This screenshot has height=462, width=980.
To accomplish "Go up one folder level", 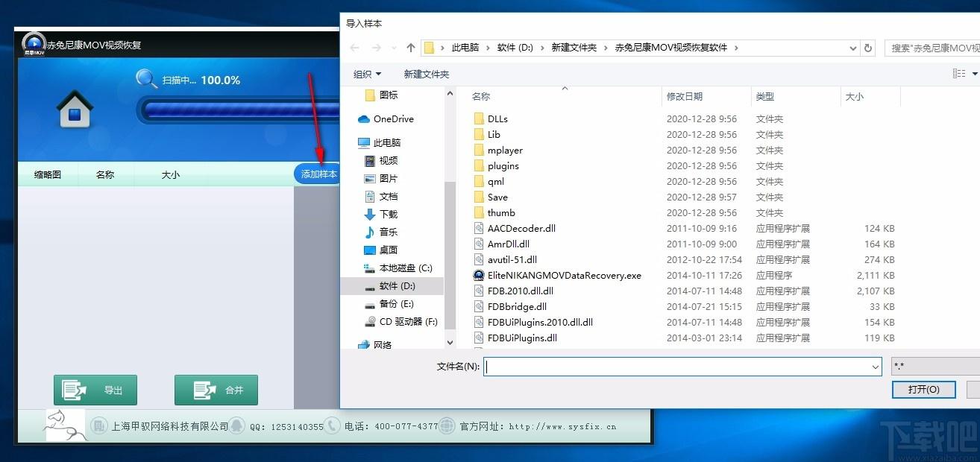I will click(x=410, y=48).
